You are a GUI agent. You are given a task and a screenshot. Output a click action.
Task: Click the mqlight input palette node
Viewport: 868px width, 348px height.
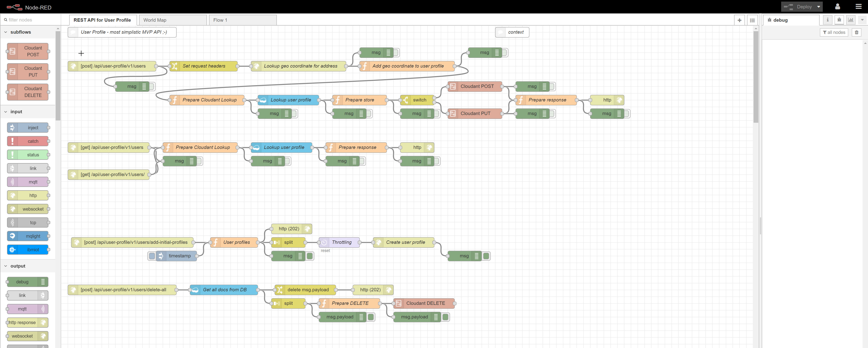[x=28, y=236]
